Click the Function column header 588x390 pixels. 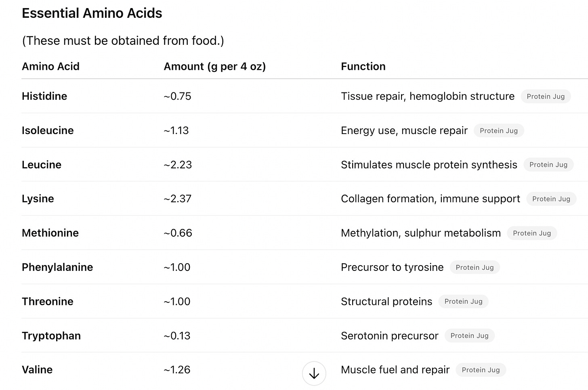pyautogui.click(x=363, y=66)
